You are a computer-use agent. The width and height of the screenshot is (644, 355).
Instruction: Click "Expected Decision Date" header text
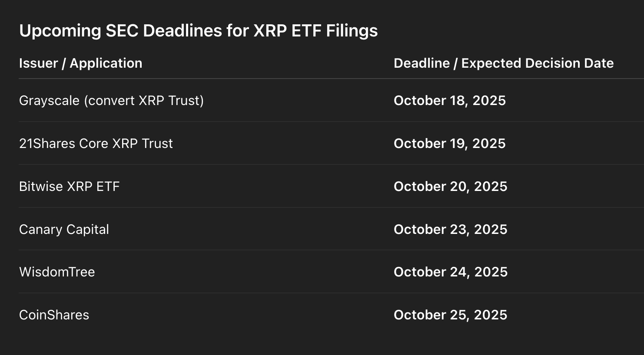[537, 63]
